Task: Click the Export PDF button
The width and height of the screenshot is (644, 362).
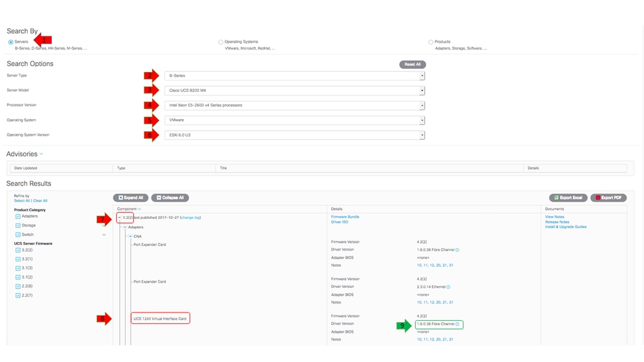Action: [x=609, y=198]
